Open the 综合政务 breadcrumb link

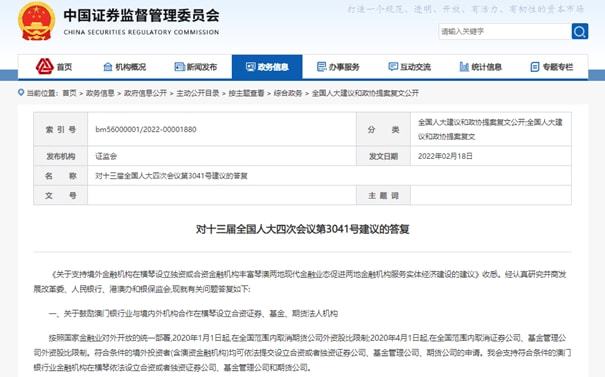tap(288, 93)
